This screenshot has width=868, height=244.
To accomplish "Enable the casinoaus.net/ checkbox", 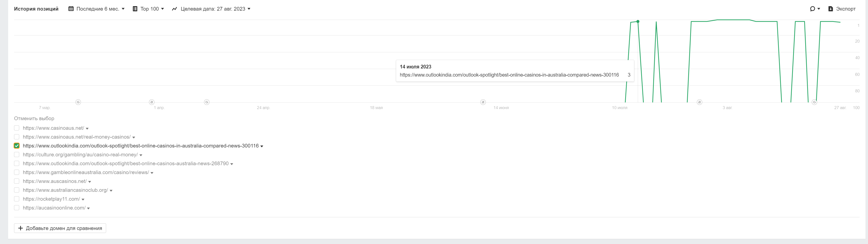I will (16, 128).
